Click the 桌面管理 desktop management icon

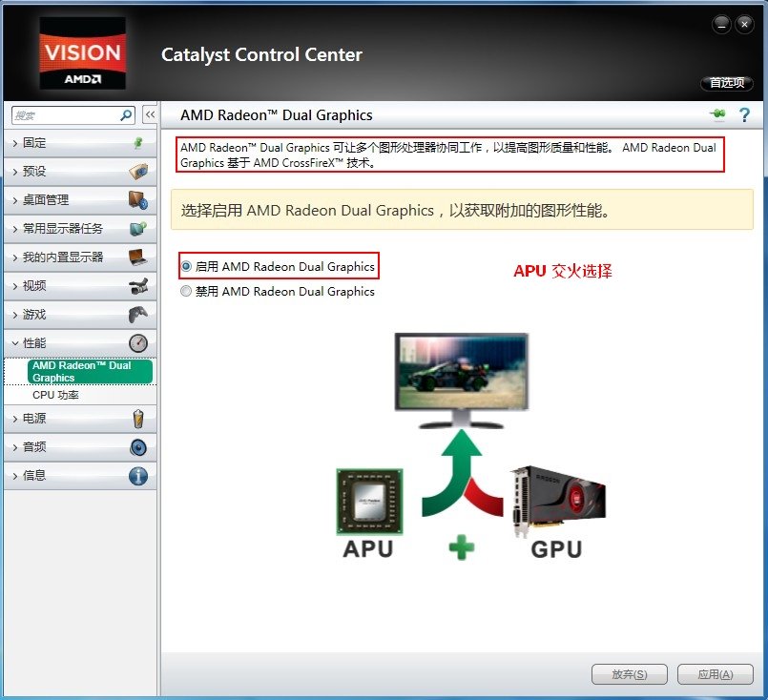[138, 200]
